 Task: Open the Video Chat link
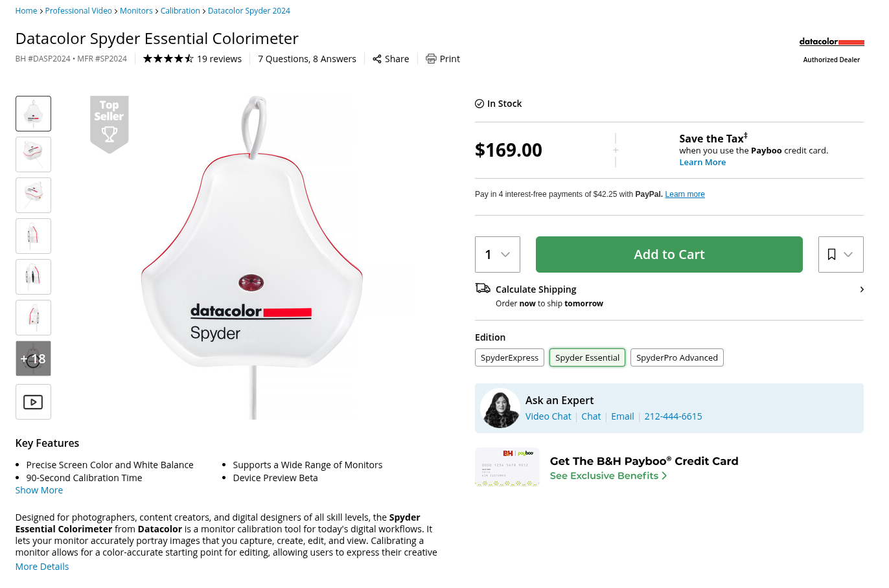click(x=548, y=416)
